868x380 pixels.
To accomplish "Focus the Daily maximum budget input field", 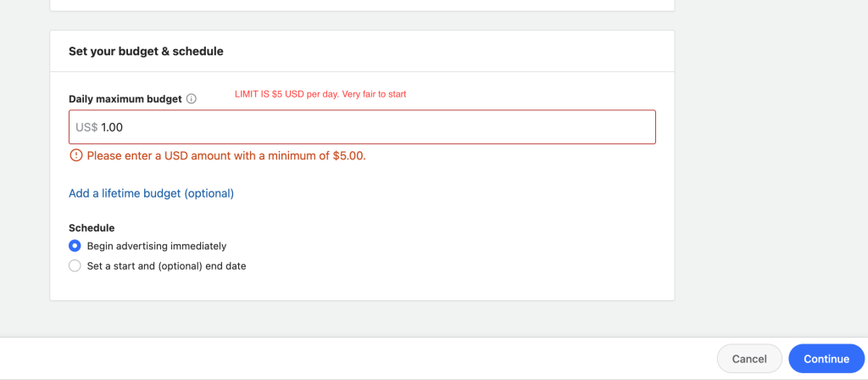I will 362,127.
